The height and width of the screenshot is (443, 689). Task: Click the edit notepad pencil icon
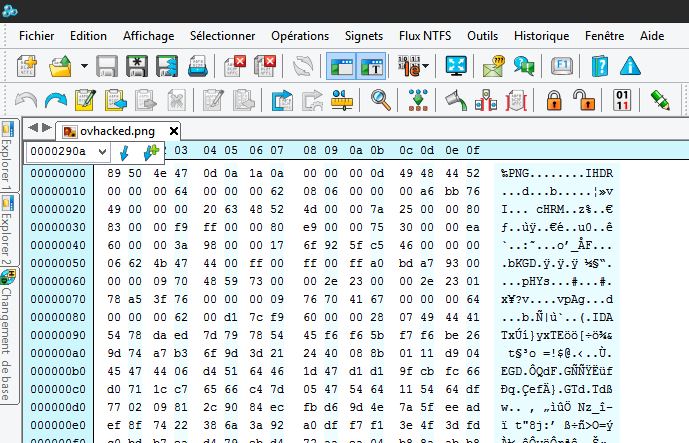click(x=85, y=100)
